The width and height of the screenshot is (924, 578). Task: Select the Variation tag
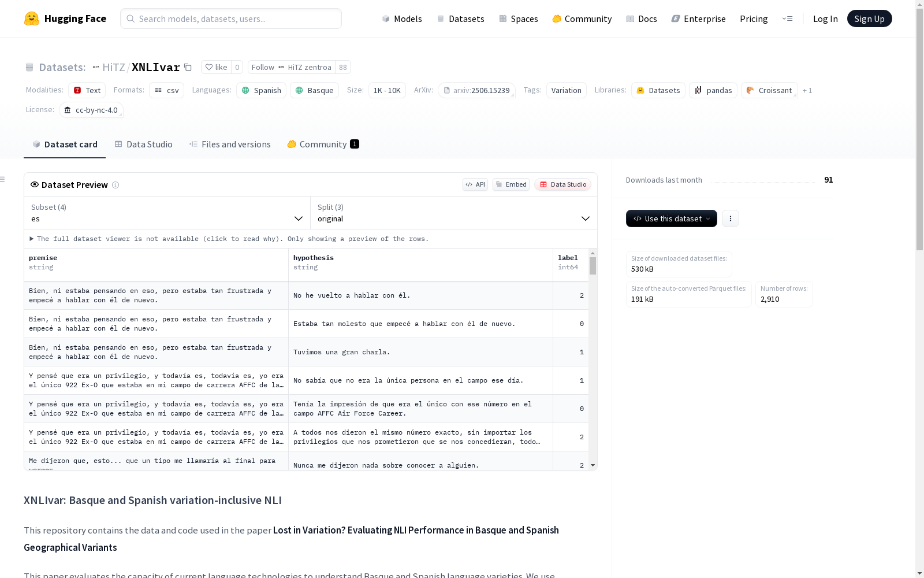pos(567,90)
